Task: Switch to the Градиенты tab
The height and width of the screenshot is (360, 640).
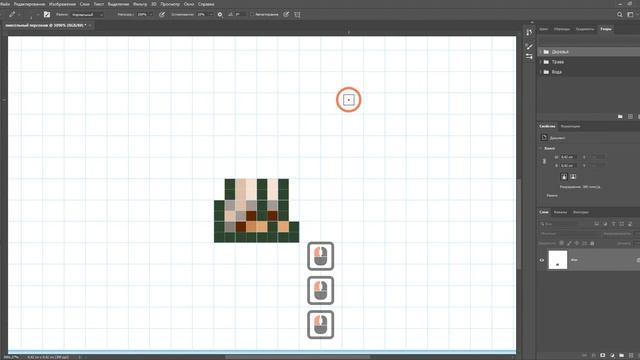Action: (585, 29)
